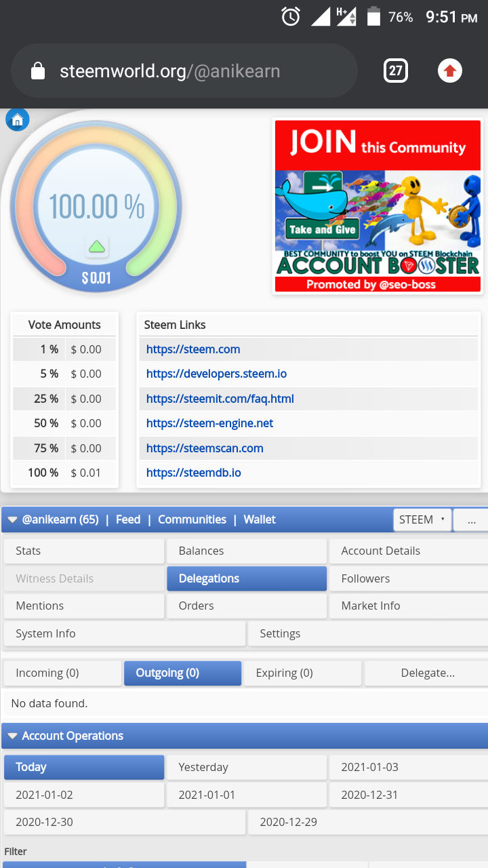488x868 pixels.
Task: Select date 2020-12-30
Action: pyautogui.click(x=125, y=822)
